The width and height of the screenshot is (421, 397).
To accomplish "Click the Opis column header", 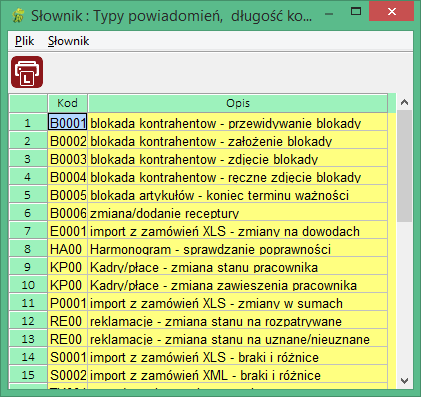I will click(238, 103).
